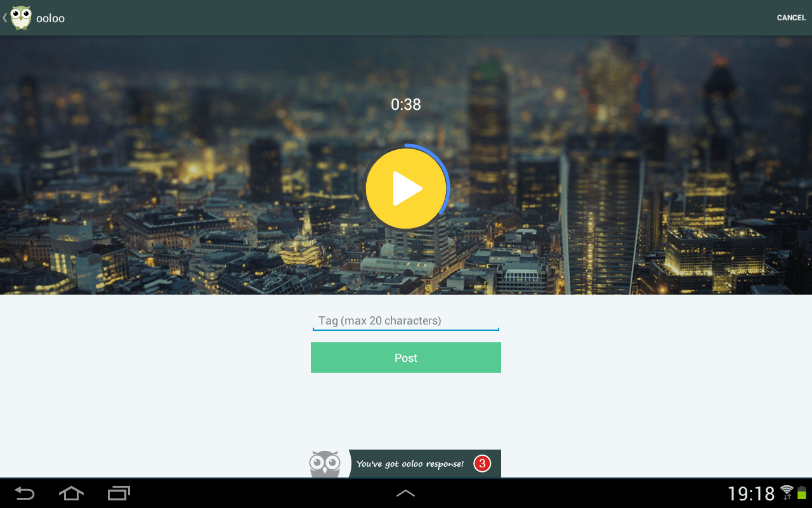The height and width of the screenshot is (508, 812).
Task: Cancel the recording with the CANCEL button
Action: click(x=791, y=18)
